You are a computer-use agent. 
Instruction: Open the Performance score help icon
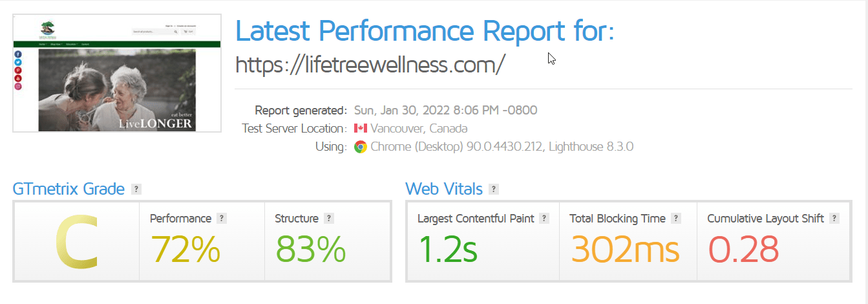click(x=221, y=219)
